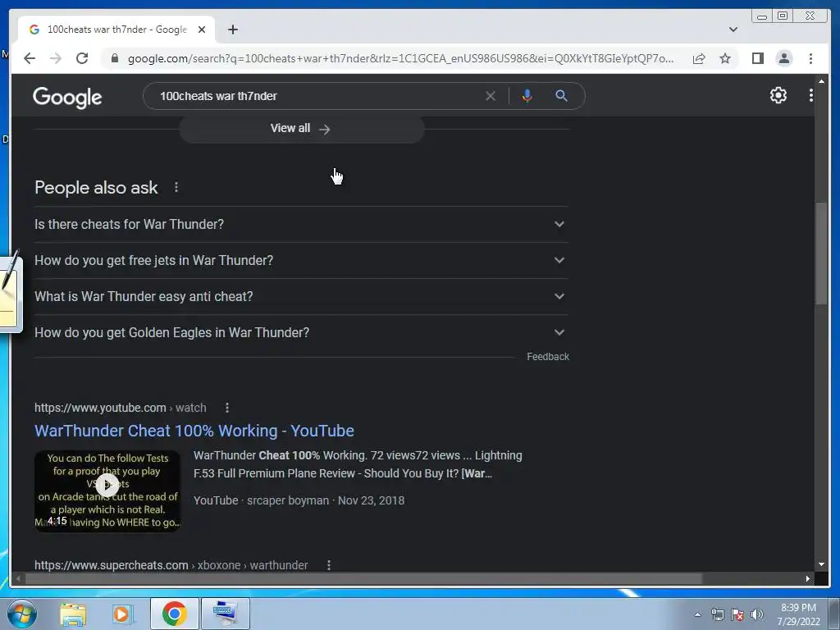This screenshot has width=840, height=630.
Task: Open network status tray icon
Action: (717, 614)
